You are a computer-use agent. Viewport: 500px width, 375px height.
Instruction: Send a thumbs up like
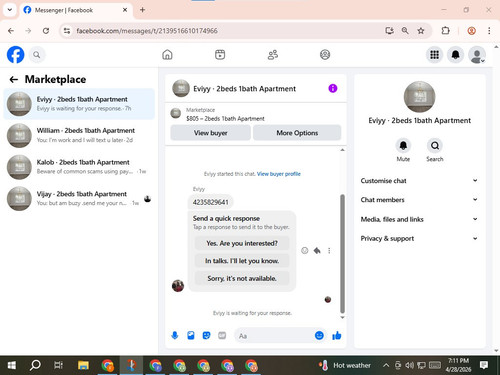[337, 335]
